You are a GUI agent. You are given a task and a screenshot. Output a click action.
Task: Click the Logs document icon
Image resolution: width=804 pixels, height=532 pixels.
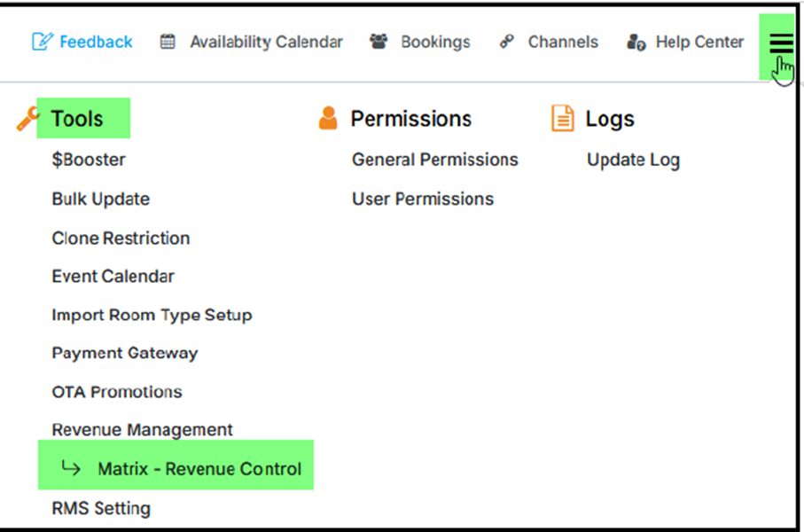(x=562, y=119)
